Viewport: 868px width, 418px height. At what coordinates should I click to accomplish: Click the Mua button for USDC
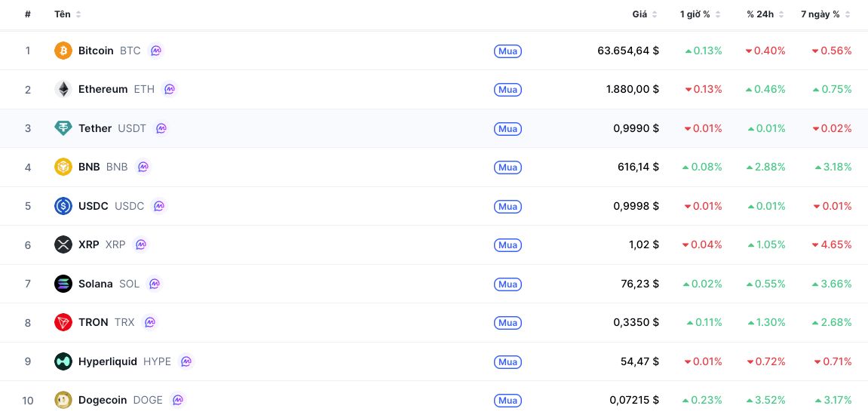(x=508, y=207)
